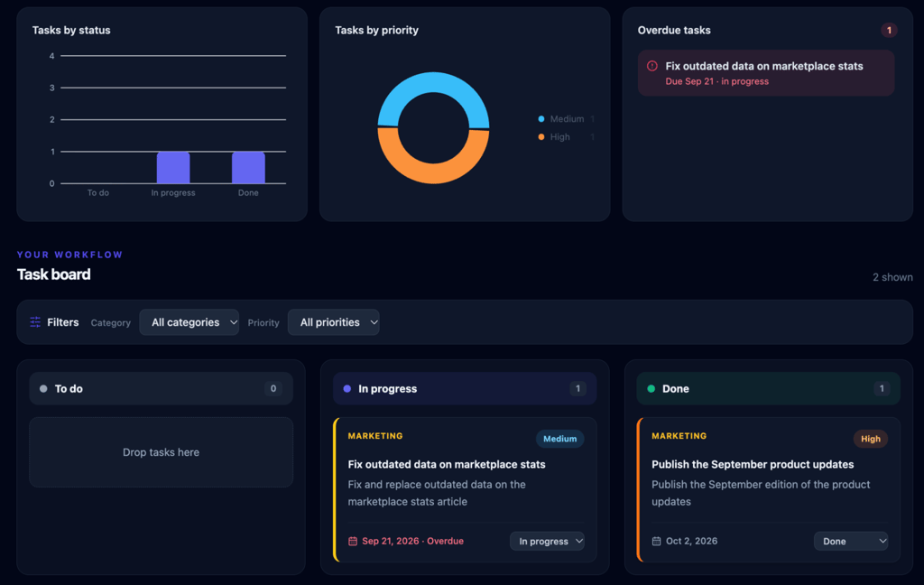This screenshot has height=585, width=924.
Task: Click the overdue alert icon in Overdue tasks
Action: (x=651, y=66)
